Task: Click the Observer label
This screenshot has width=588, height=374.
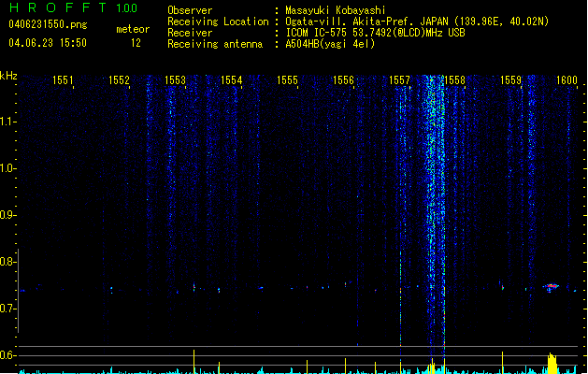Action: 190,10
